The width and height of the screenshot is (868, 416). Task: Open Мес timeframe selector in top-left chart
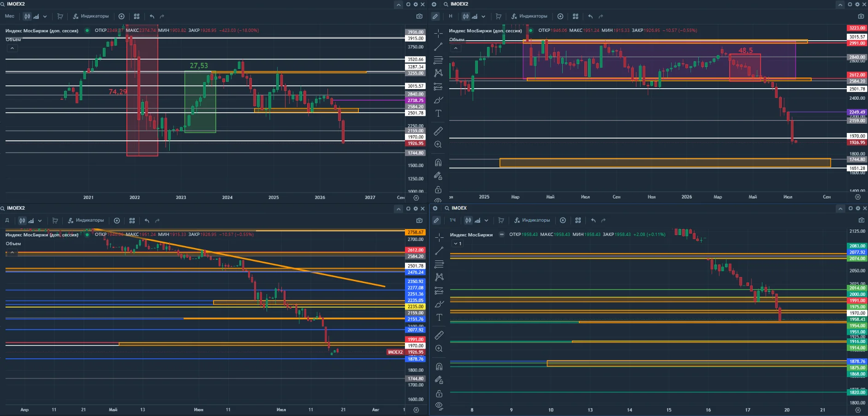[10, 16]
